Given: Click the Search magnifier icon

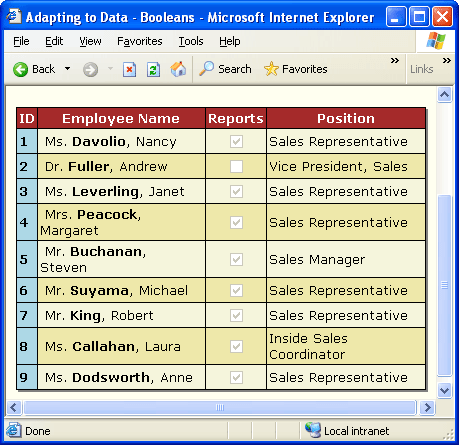Looking at the screenshot, I should point(207,69).
